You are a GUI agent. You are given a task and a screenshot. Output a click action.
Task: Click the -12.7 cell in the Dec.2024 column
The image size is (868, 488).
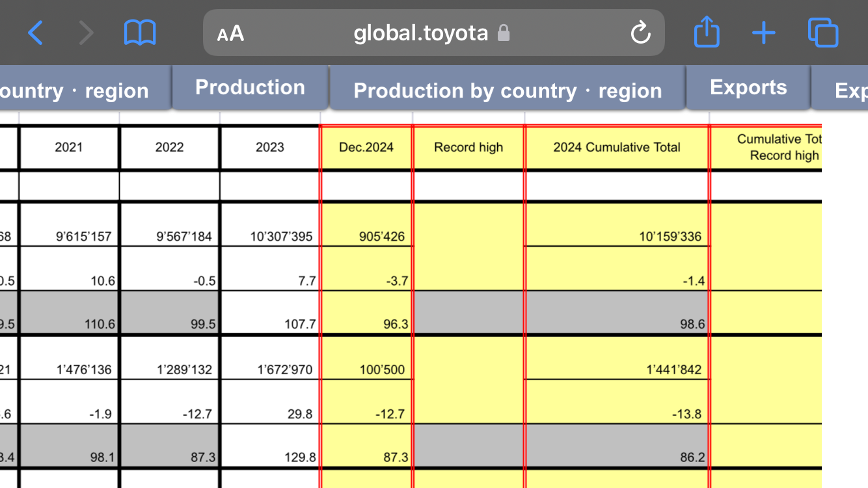[x=366, y=402]
